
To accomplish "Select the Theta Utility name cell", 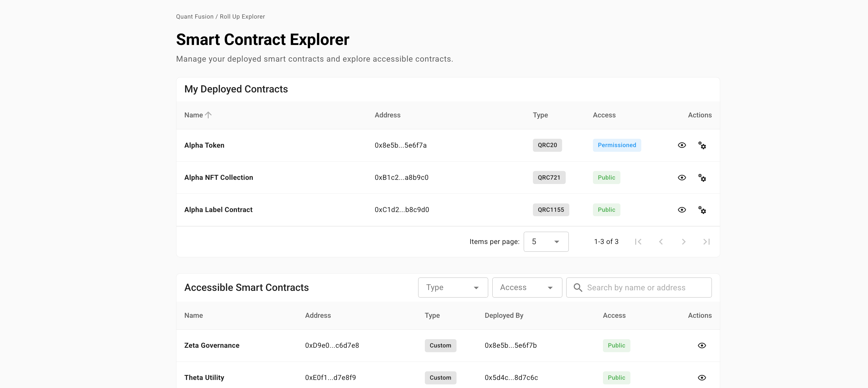I will [204, 377].
